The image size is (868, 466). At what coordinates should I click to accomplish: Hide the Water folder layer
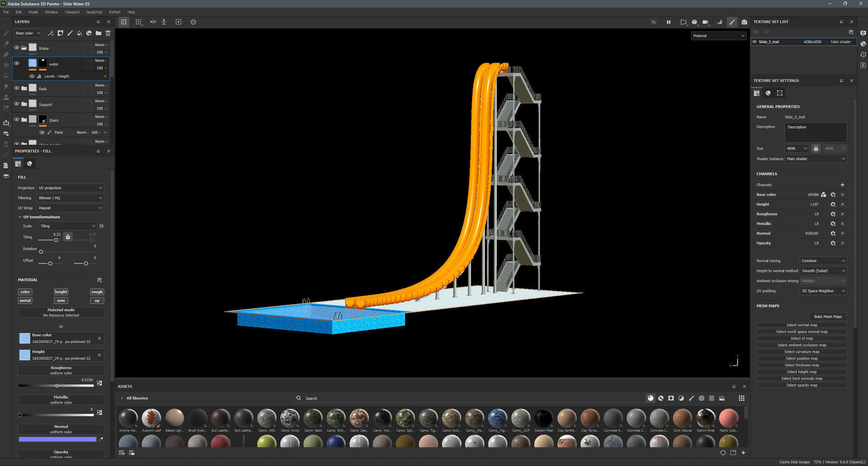tap(17, 48)
